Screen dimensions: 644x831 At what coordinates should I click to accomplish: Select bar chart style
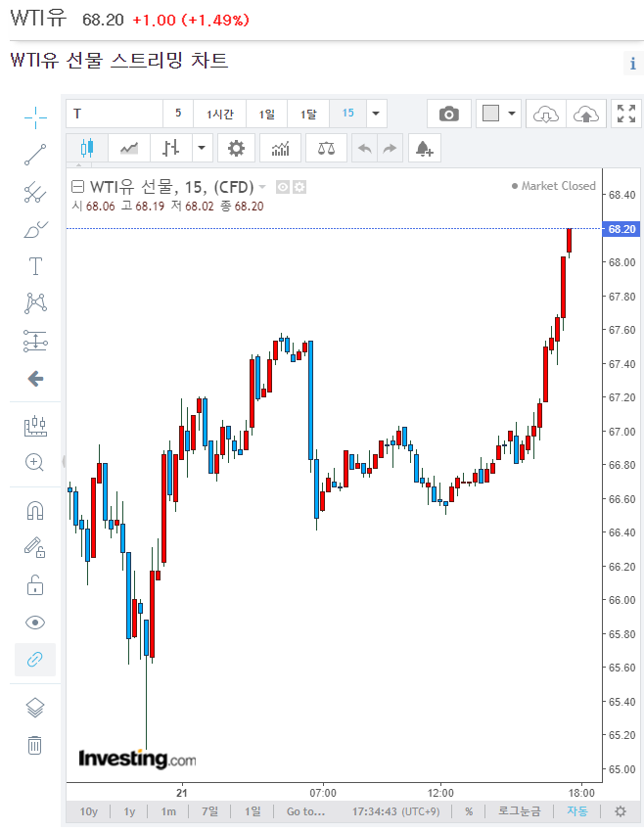tap(170, 148)
